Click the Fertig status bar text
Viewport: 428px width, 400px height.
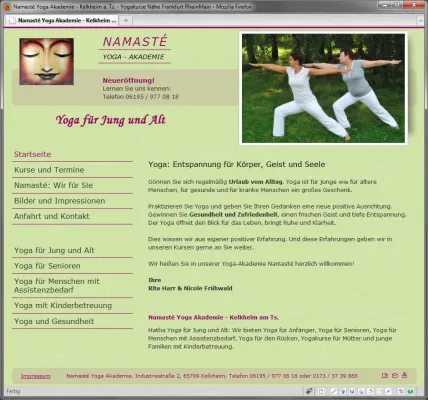(x=13, y=391)
